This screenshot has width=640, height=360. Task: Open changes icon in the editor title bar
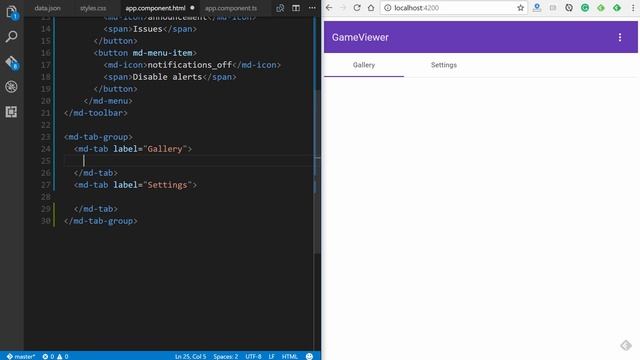point(280,8)
